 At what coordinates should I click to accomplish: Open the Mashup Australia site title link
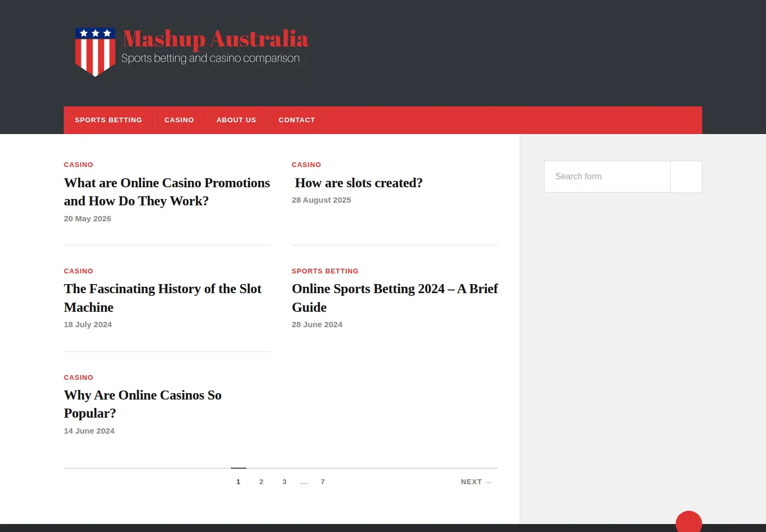click(215, 39)
